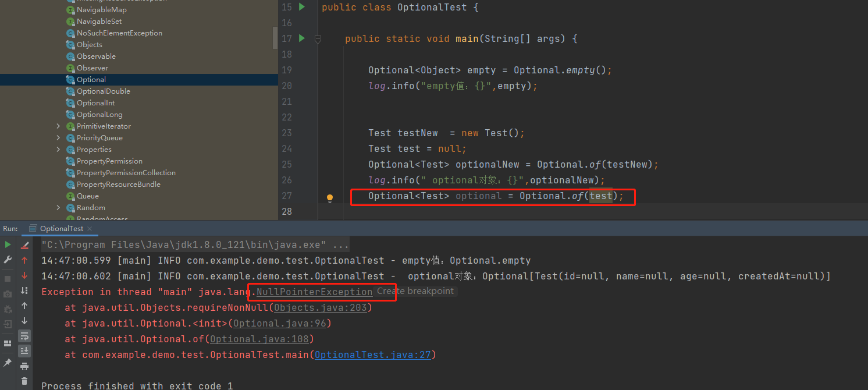Screen dimensions: 868x390
Task: Select Optional in the project tree
Action: tap(91, 80)
